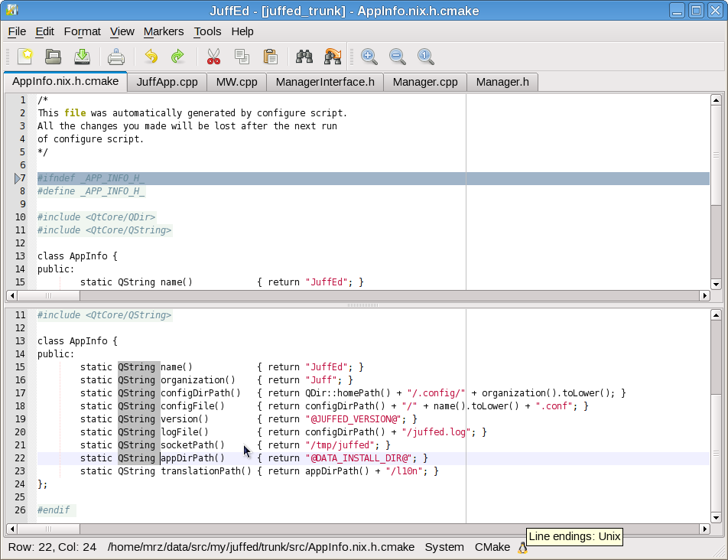Cut selection using scissors icon
The width and height of the screenshot is (728, 560).
click(x=213, y=57)
